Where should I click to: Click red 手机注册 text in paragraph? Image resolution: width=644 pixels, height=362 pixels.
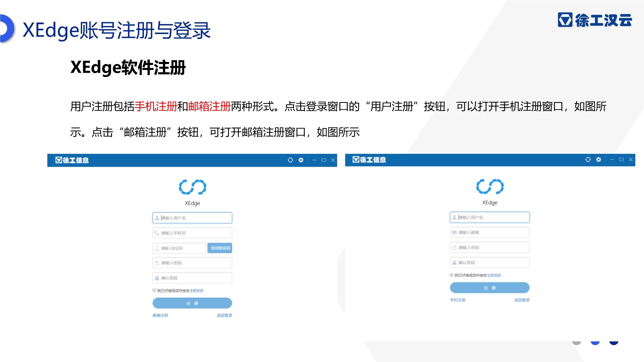coord(156,107)
